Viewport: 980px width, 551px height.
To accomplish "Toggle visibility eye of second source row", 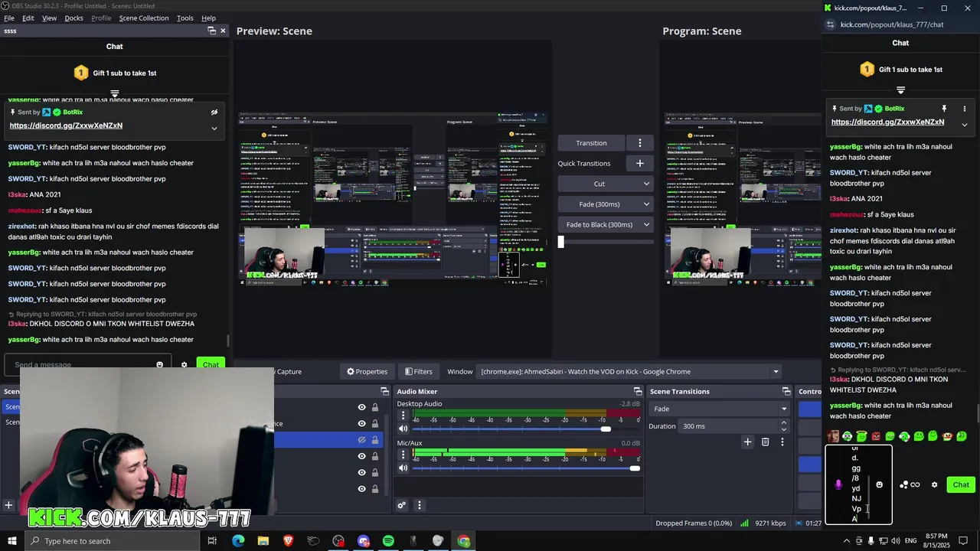I will (x=361, y=423).
